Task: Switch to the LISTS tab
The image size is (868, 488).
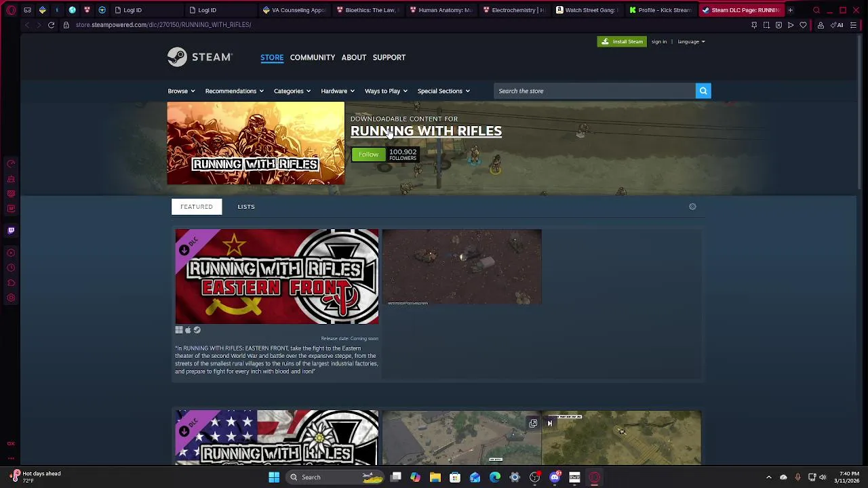Action: pos(246,207)
